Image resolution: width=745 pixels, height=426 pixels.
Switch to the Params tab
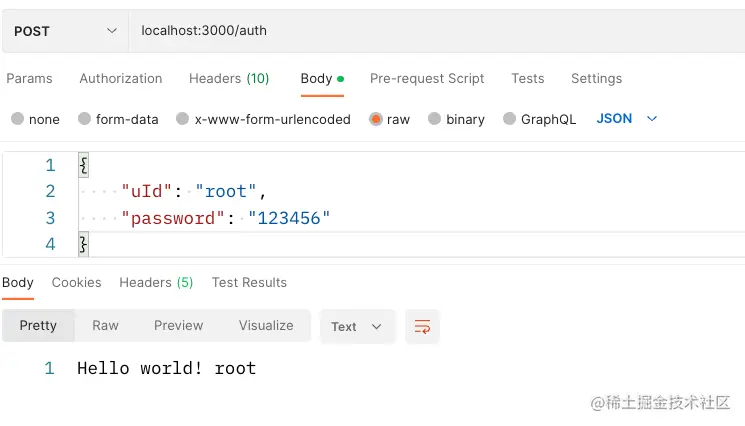coord(29,78)
